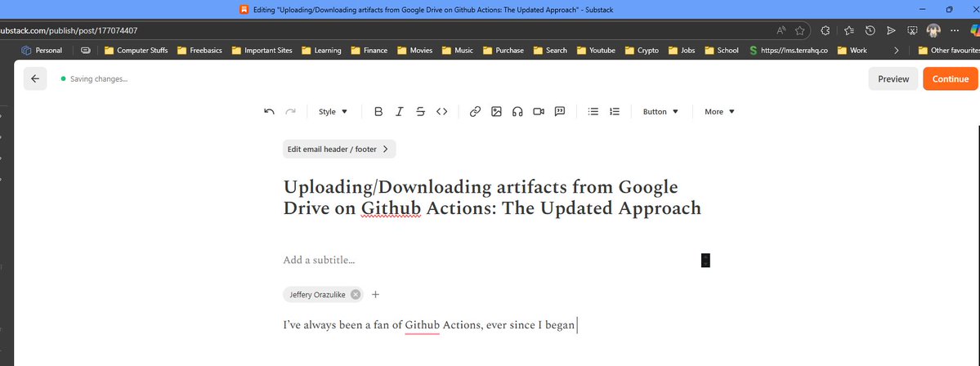The image size is (980, 366).
Task: Apply strikethrough formatting
Action: (x=421, y=112)
